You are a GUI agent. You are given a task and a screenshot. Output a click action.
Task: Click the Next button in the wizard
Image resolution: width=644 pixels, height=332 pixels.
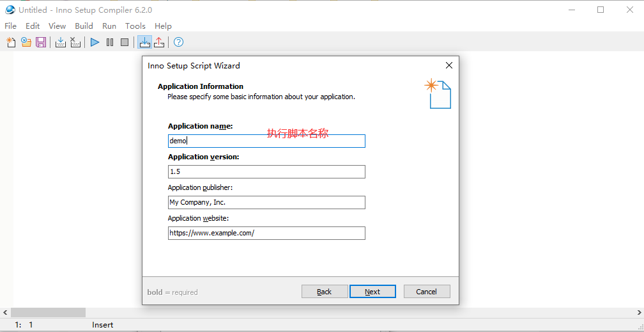(372, 292)
